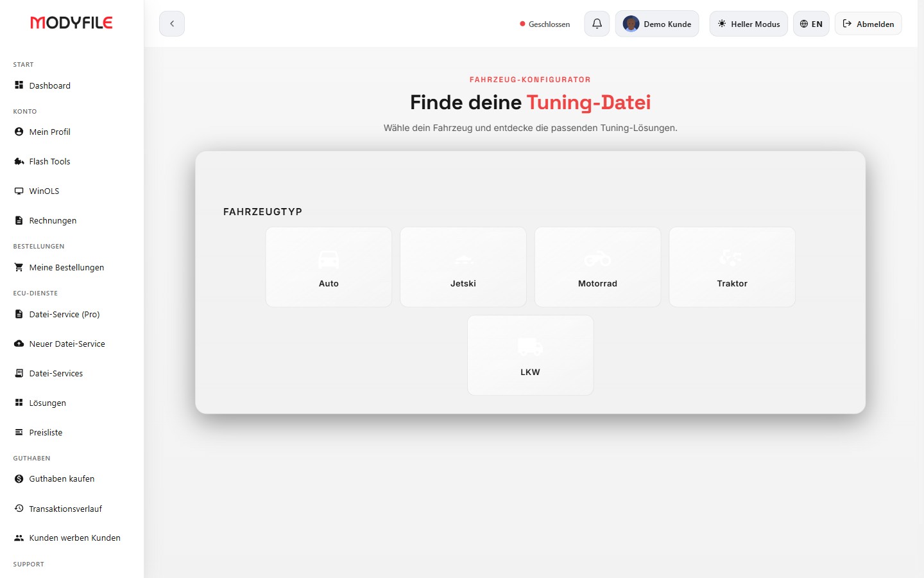Click the WinOLS monitor icon
The height and width of the screenshot is (578, 924).
(19, 191)
